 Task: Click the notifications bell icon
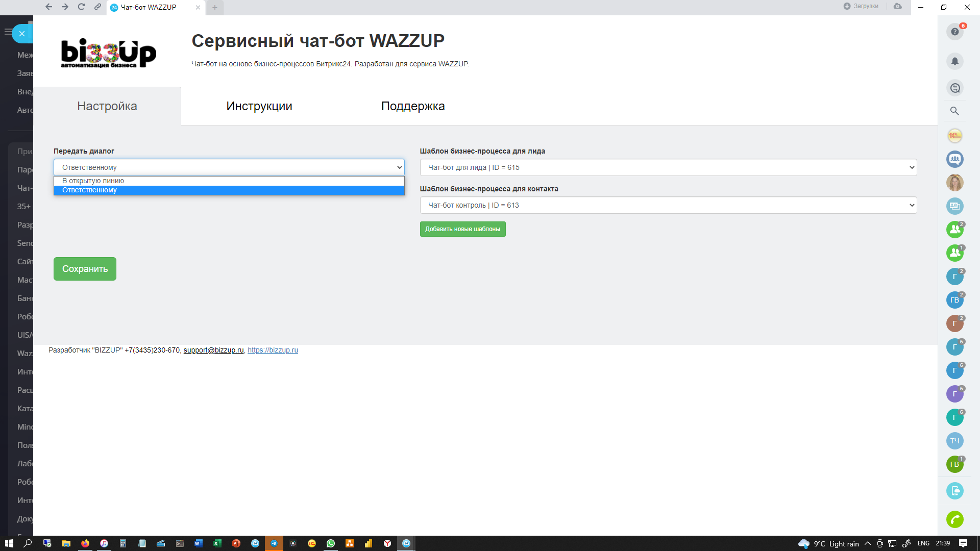point(954,61)
